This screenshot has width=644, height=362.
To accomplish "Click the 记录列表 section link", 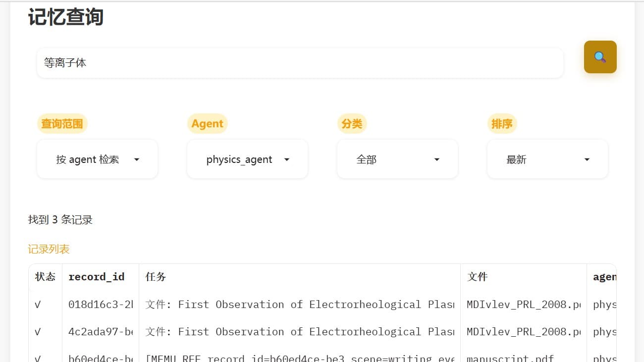I will 49,249.
